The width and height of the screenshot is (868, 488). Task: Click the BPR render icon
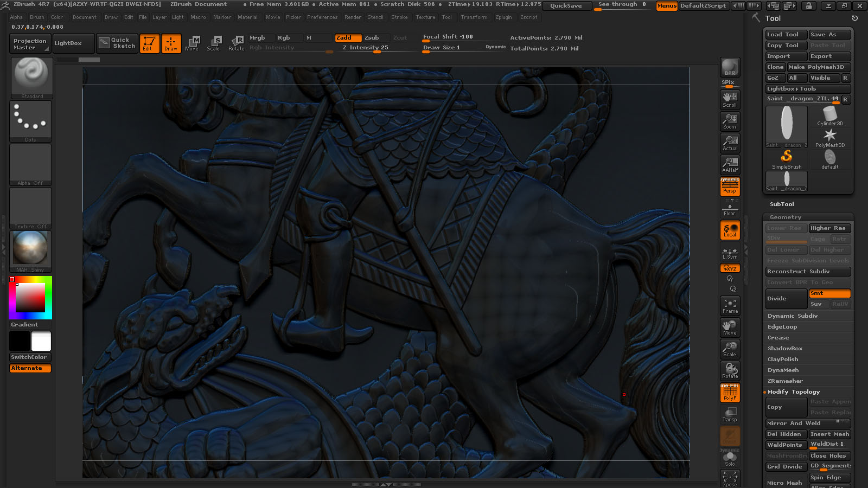pyautogui.click(x=730, y=67)
